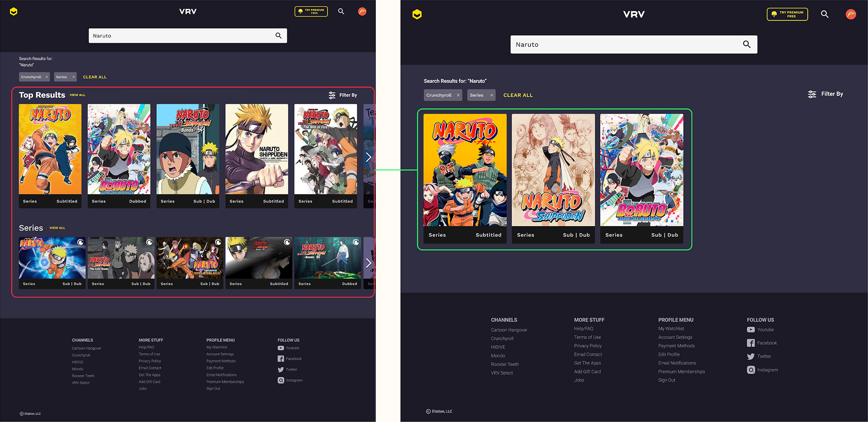
Task: Add Stone of Gelel thumbnail to watchlist
Action: pyautogui.click(x=218, y=242)
